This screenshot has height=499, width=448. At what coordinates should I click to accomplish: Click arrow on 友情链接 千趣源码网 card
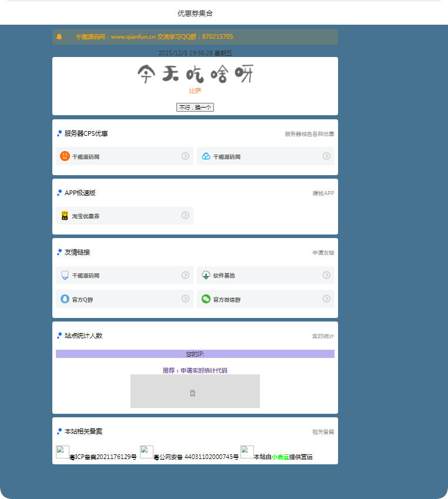point(185,275)
